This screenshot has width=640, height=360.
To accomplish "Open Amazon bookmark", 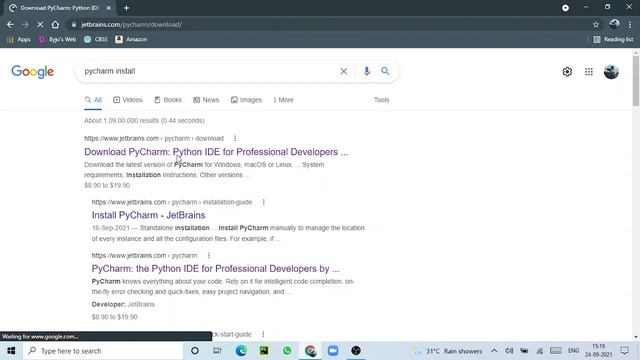I will click(x=131, y=39).
